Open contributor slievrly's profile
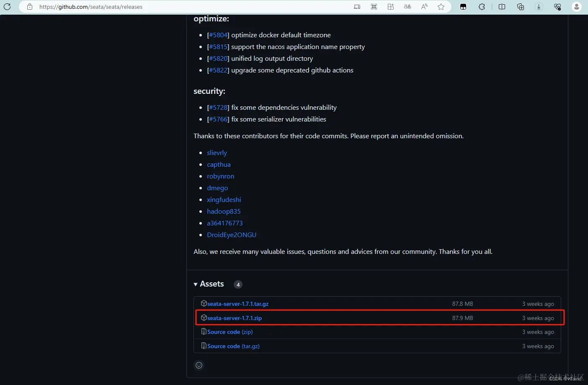The height and width of the screenshot is (385, 588). click(217, 153)
